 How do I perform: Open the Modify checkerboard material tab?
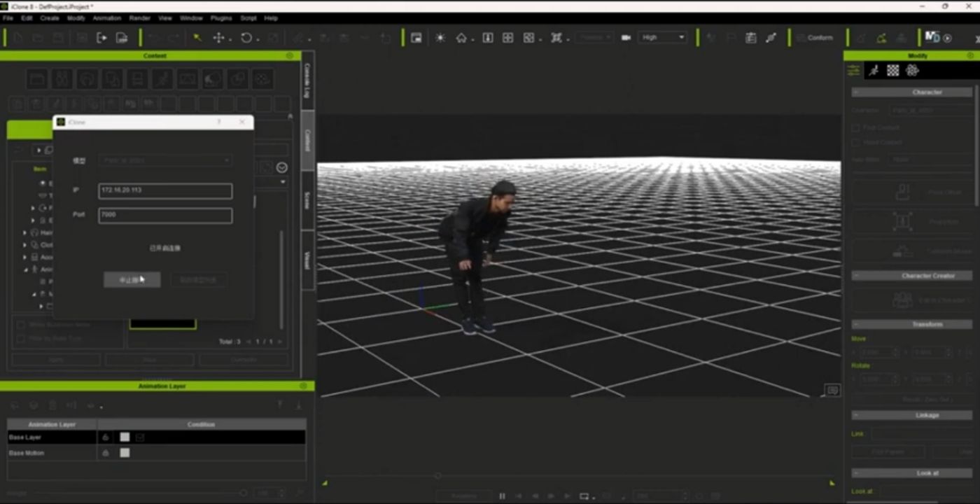click(893, 70)
